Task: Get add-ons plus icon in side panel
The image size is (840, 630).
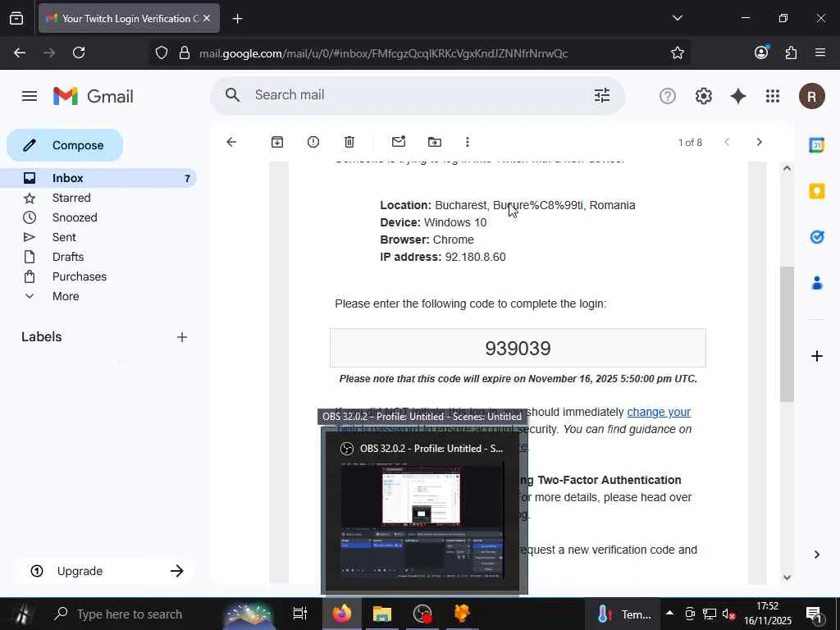Action: pyautogui.click(x=817, y=356)
